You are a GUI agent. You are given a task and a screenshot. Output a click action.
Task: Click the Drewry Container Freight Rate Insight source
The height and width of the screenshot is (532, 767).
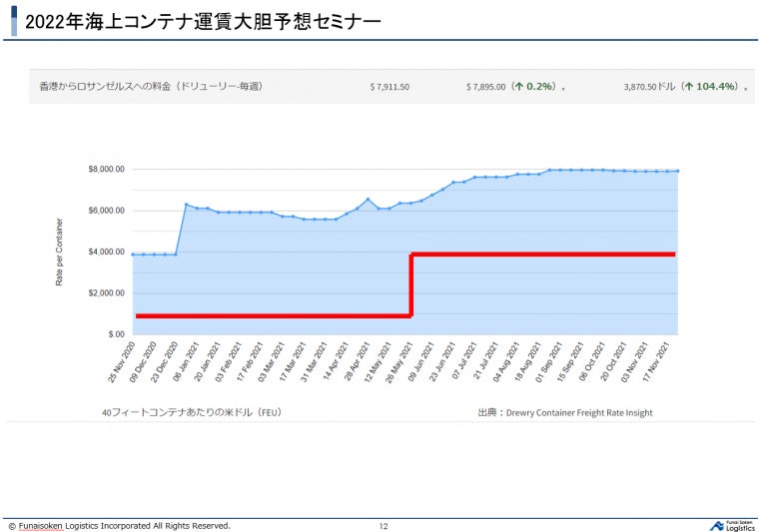[x=579, y=412]
